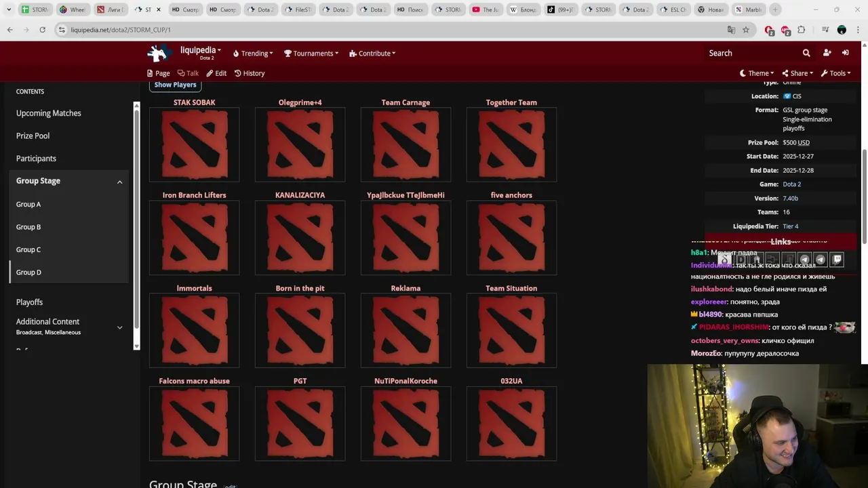Click the site information icon in address bar
The width and height of the screenshot is (868, 488).
(x=62, y=30)
